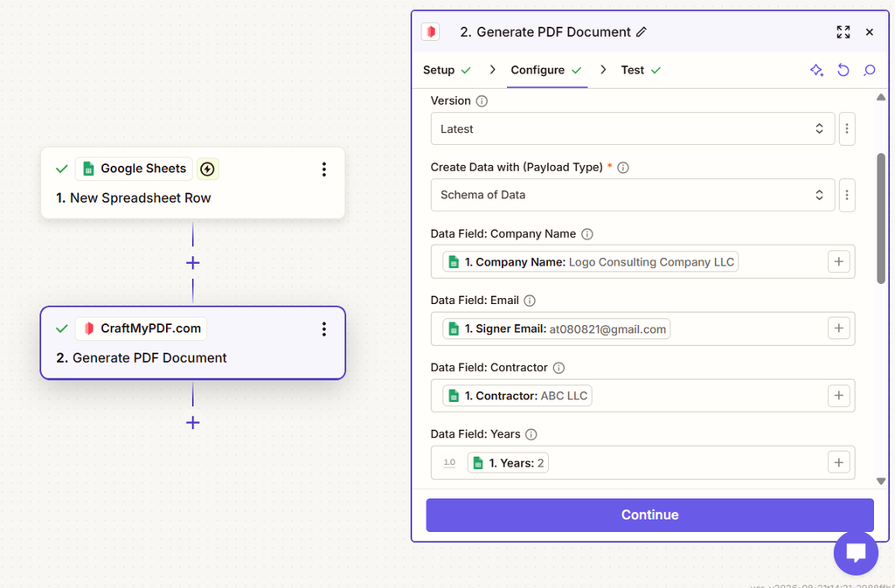Click the panel title 2. Generate PDF Document

(x=545, y=32)
